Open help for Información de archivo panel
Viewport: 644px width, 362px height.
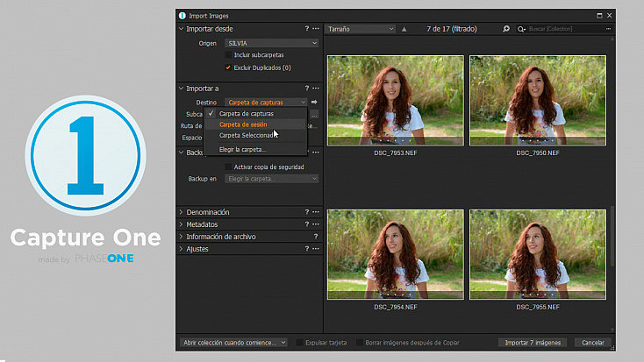316,237
